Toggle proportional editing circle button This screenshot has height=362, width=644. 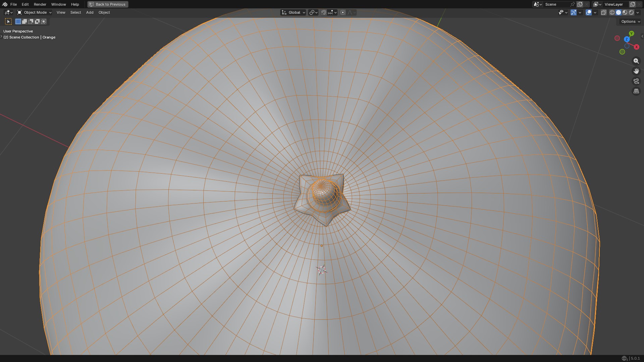click(x=343, y=12)
